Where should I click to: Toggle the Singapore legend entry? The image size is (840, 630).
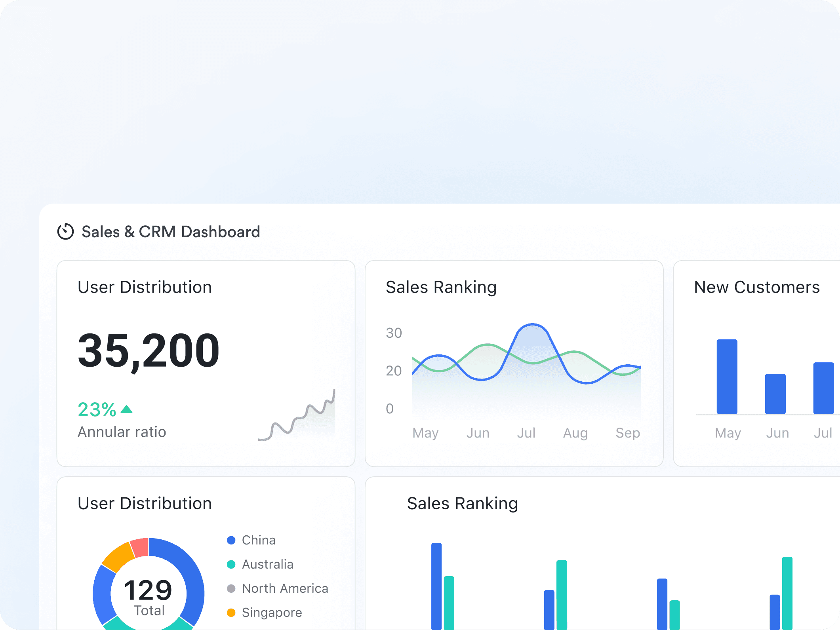coord(272,613)
